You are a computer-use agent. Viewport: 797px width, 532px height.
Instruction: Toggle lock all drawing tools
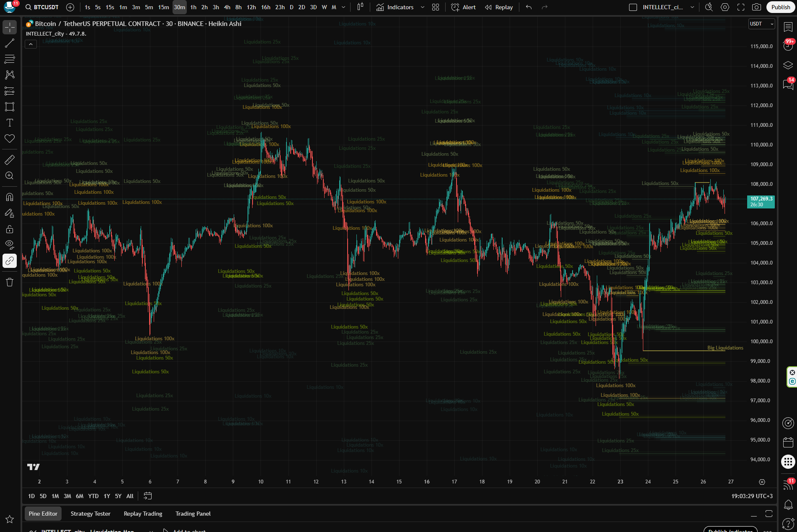[10, 229]
